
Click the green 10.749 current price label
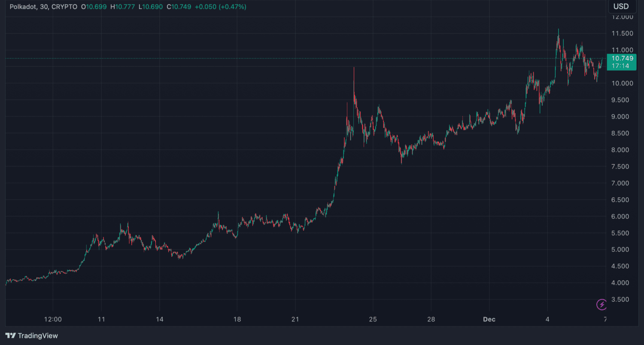[622, 58]
